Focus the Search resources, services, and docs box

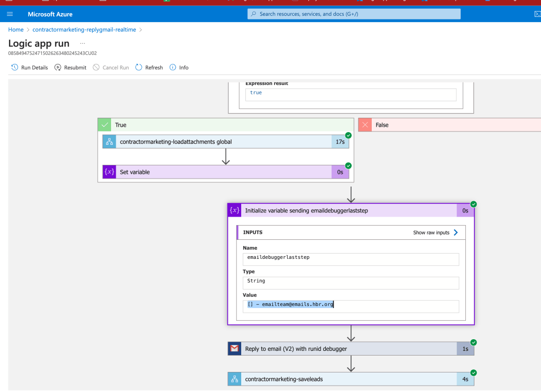point(354,14)
